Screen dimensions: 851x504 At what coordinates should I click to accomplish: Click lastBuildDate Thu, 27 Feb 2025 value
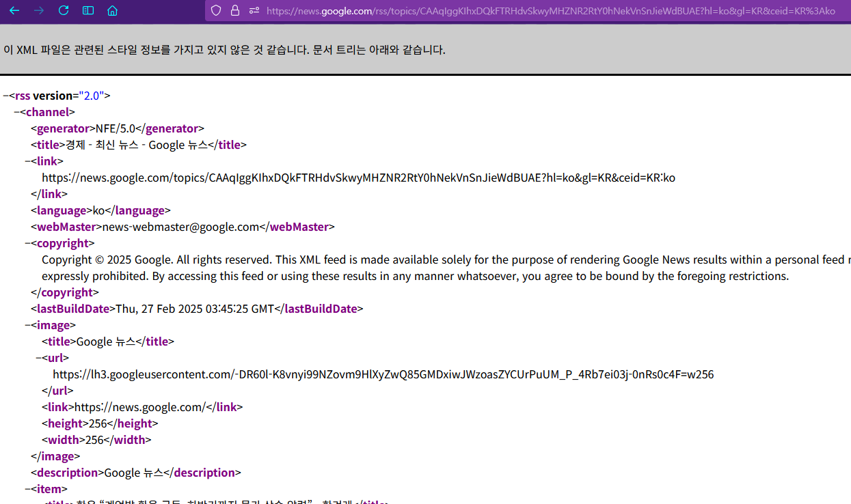click(x=195, y=309)
